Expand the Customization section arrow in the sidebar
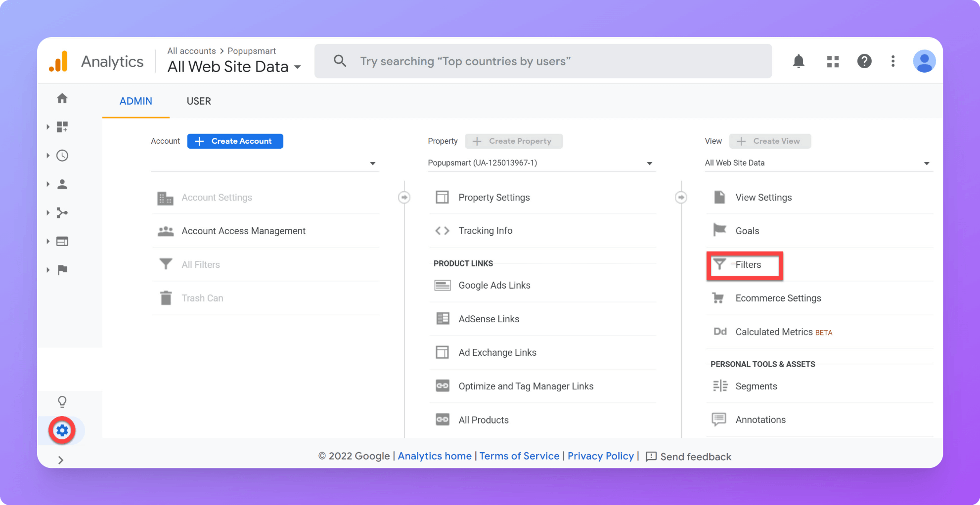This screenshot has width=980, height=505. (48, 127)
